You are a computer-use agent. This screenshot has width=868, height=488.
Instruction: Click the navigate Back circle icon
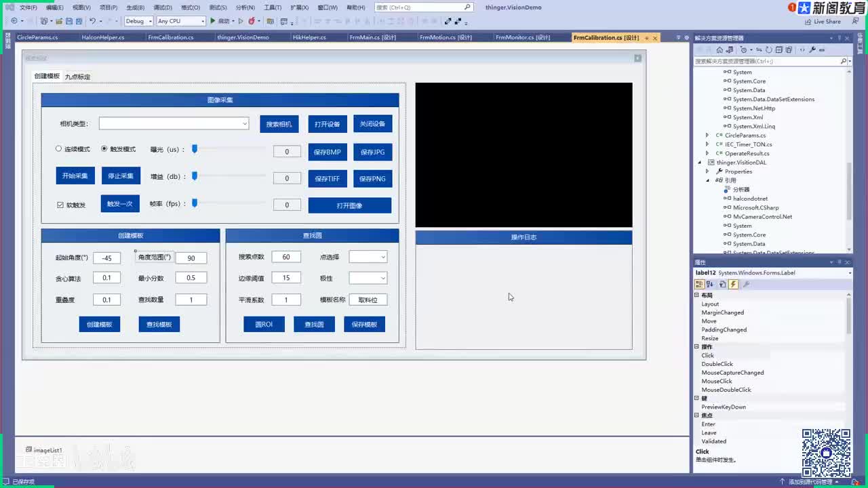click(x=14, y=21)
